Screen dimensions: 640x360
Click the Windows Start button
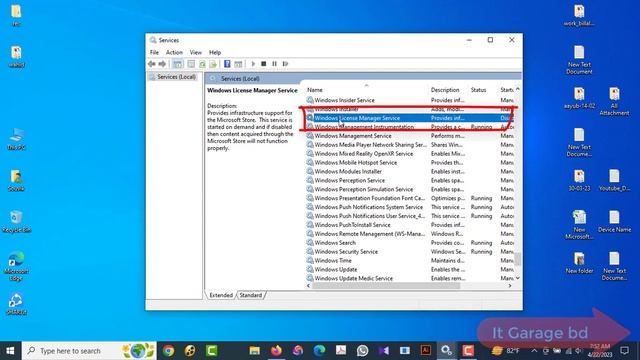[11, 351]
